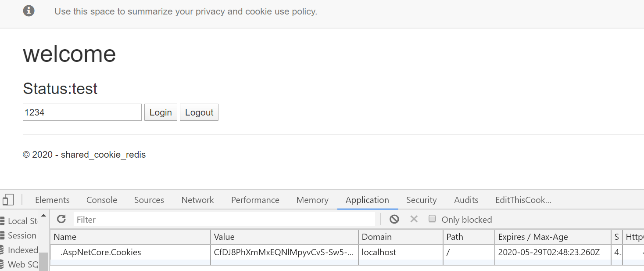Toggle the device toolbar icon in DevTools
Image resolution: width=644 pixels, height=271 pixels.
[x=8, y=200]
